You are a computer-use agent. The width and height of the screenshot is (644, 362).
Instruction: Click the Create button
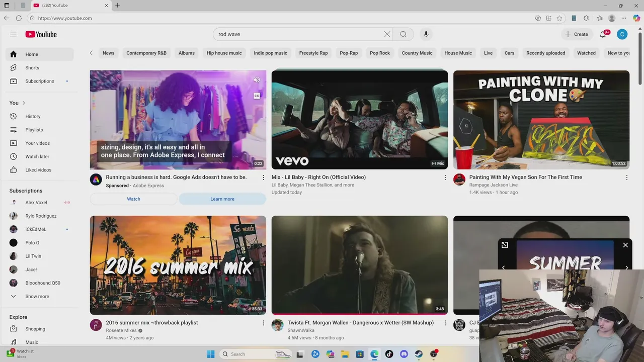click(577, 34)
